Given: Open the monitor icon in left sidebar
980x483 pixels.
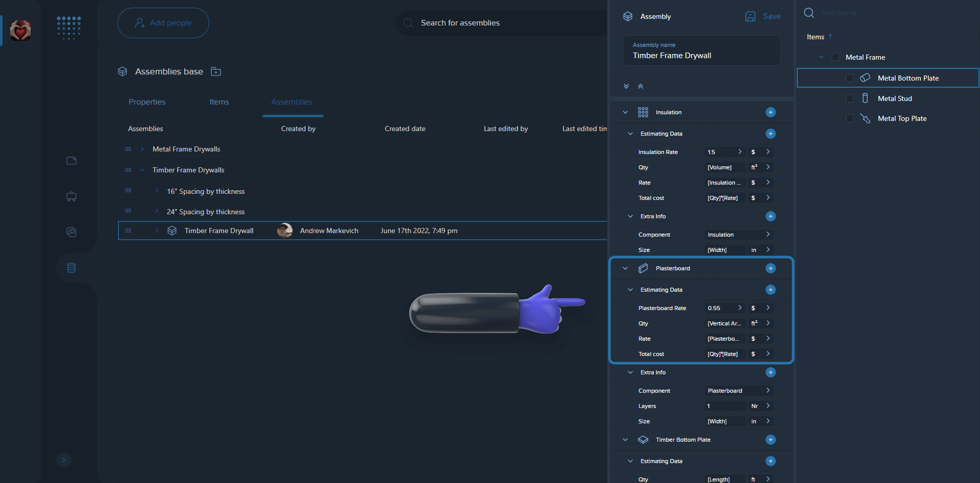Looking at the screenshot, I should tap(71, 196).
